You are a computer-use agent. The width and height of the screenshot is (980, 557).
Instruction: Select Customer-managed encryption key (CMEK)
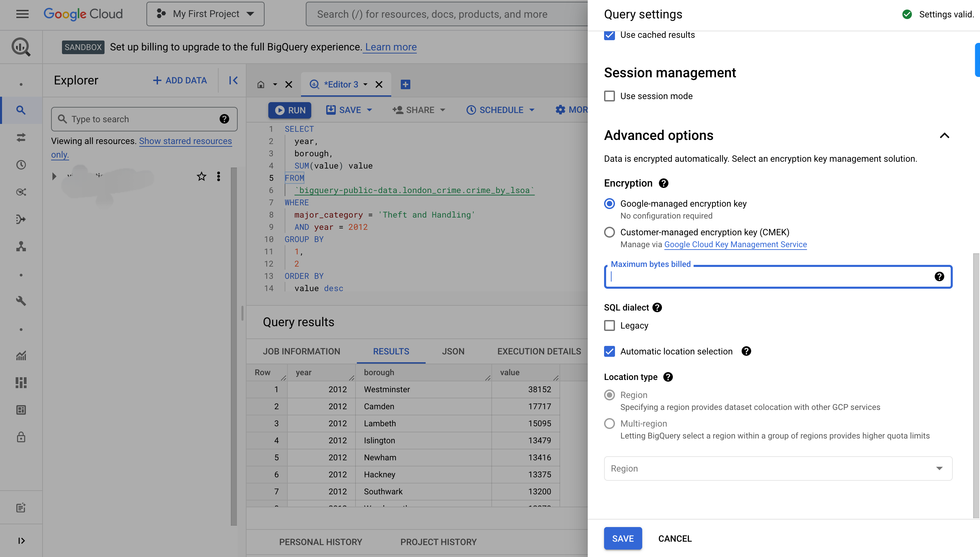click(x=610, y=232)
